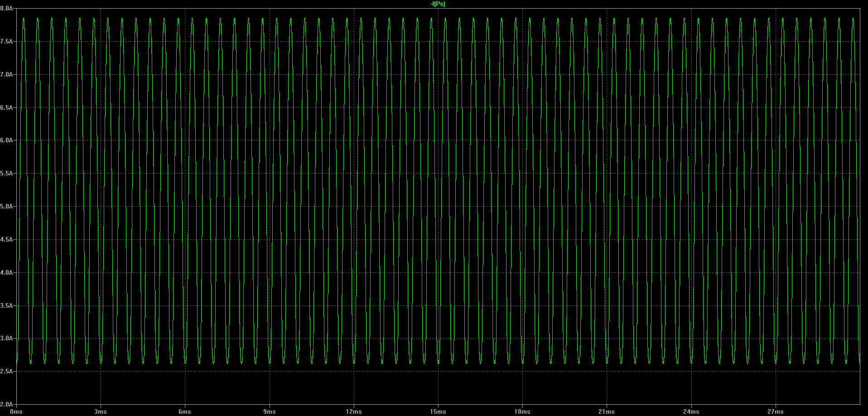868x416 pixels.
Task: Click the 6.0A vertical axis label
Action: 6,140
